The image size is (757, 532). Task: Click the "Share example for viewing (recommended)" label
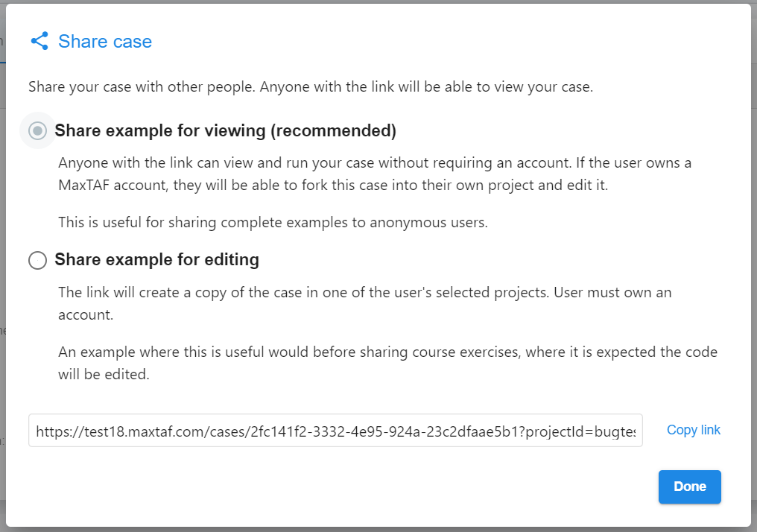[225, 131]
